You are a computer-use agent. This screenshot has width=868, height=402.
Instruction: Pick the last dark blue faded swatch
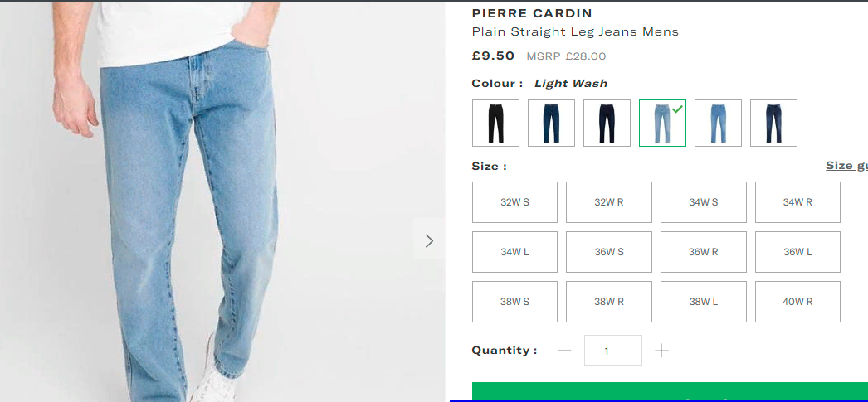click(774, 123)
